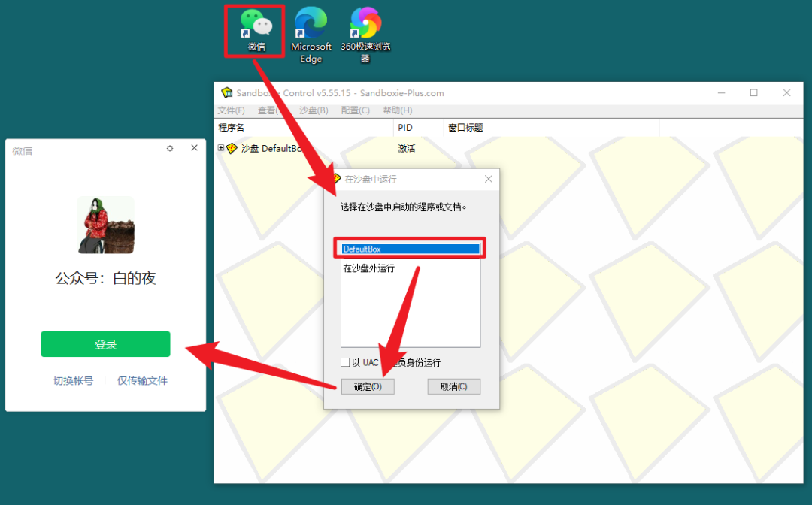Select 在沙盘外运行 in the list
Screen dimensions: 812x505
[369, 268]
